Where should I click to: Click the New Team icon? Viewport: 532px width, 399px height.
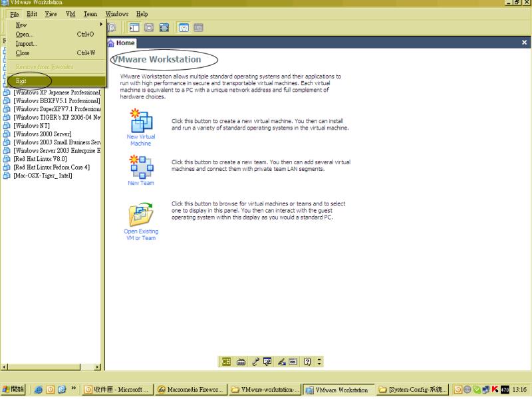pos(142,167)
